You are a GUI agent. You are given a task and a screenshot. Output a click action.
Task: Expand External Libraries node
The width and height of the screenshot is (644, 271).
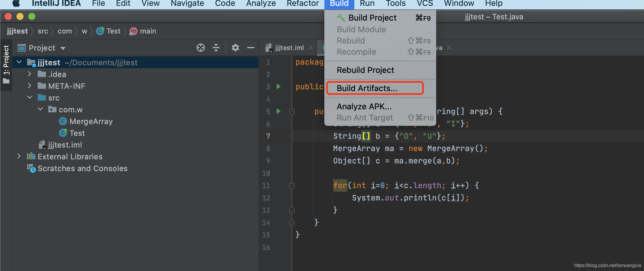coord(19,156)
